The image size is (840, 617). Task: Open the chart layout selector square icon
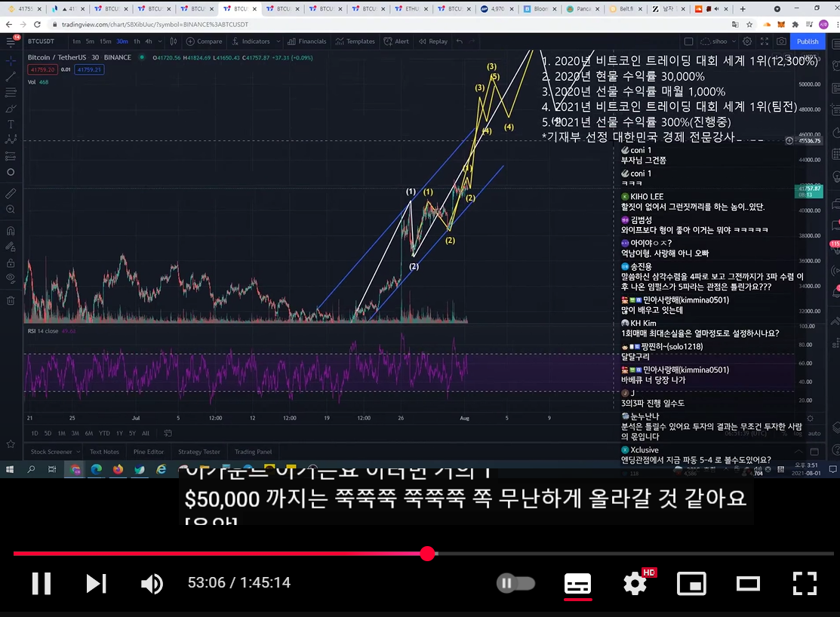[x=689, y=41]
